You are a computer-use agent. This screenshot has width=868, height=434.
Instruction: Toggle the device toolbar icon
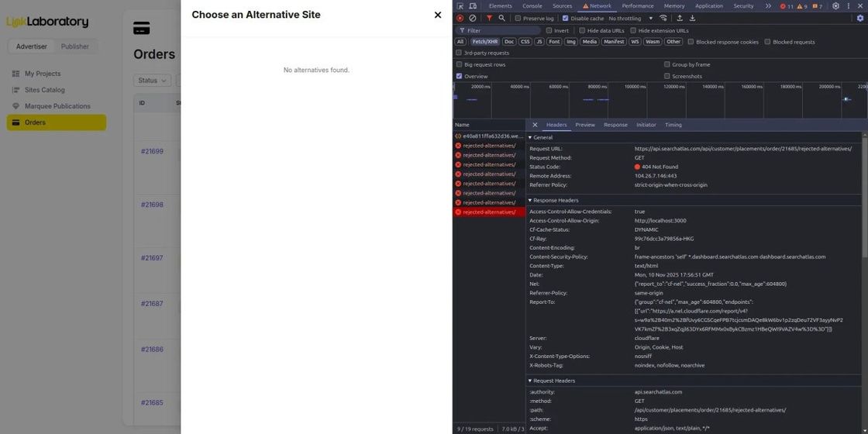(x=472, y=6)
